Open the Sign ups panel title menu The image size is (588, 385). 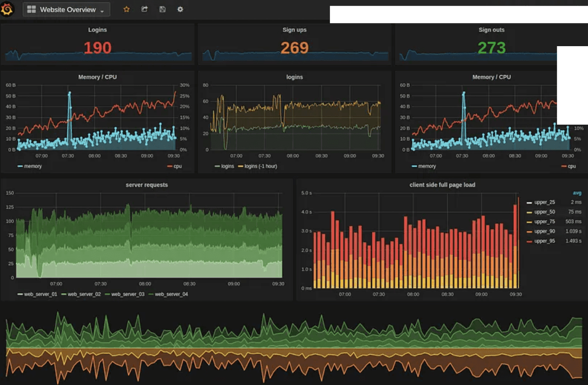coord(294,30)
